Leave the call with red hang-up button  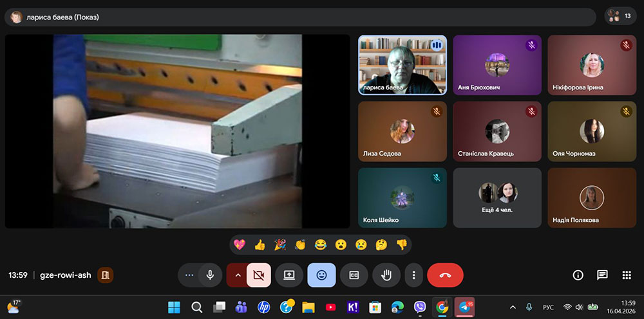point(445,275)
